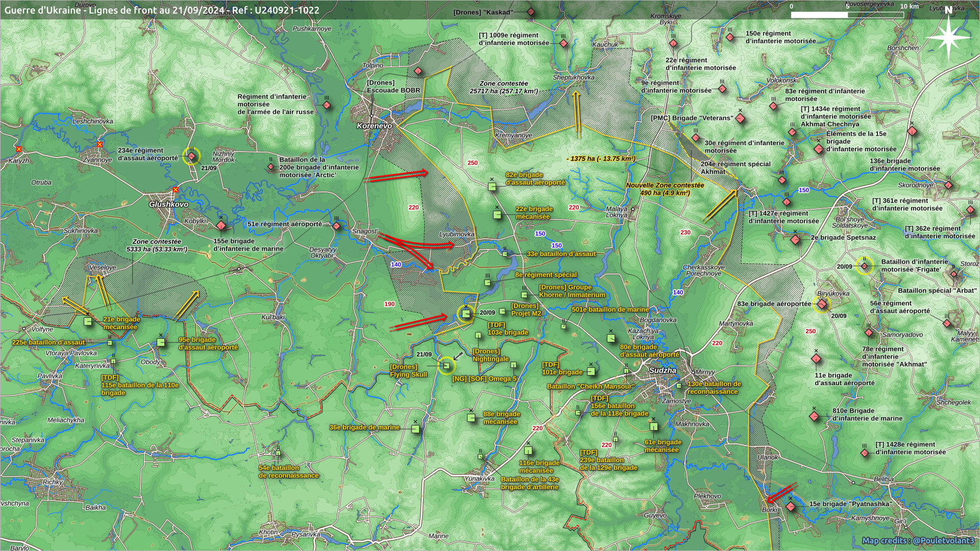Click the map title reference U240921-1022
Viewport: 980px width, 551px height.
[287, 10]
